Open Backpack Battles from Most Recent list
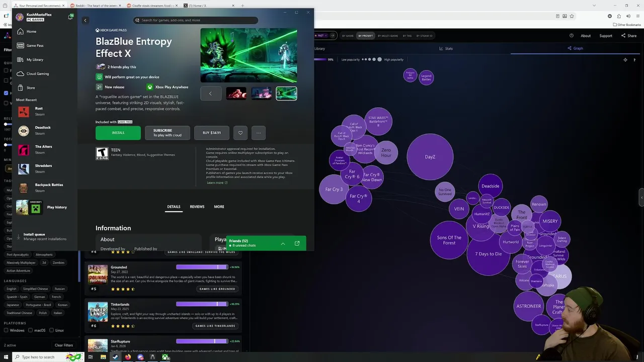Viewport: 644px width, 362px height. point(49,188)
